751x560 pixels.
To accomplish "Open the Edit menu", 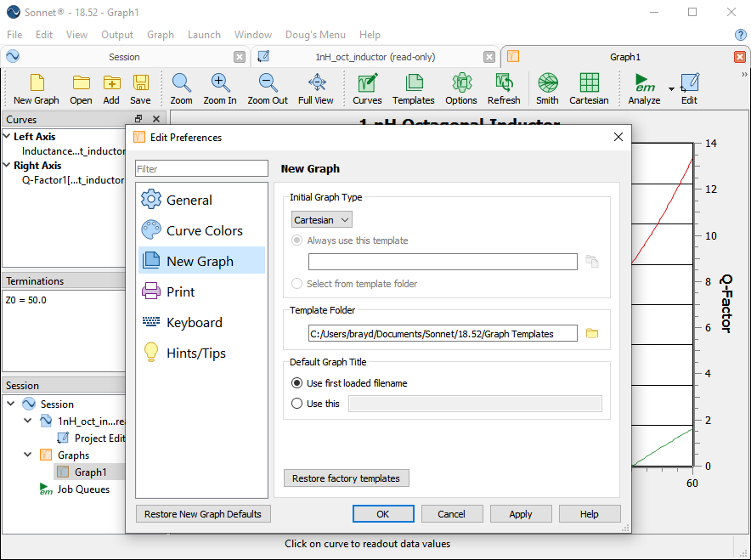I will click(44, 35).
